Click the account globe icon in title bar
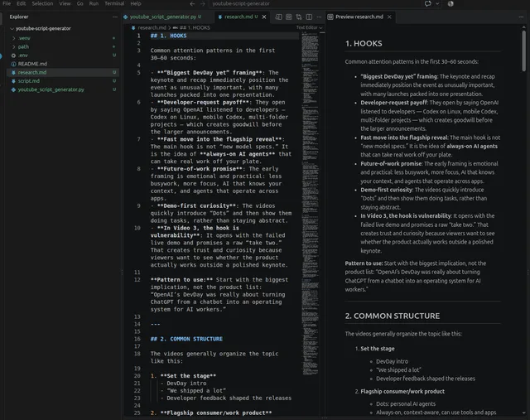Viewport: 530px width, 420px height. pyautogui.click(x=450, y=3)
